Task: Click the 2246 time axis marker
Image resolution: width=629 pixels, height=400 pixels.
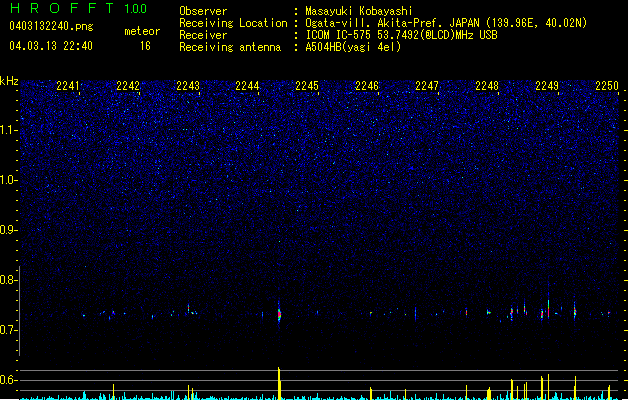Action: (367, 86)
